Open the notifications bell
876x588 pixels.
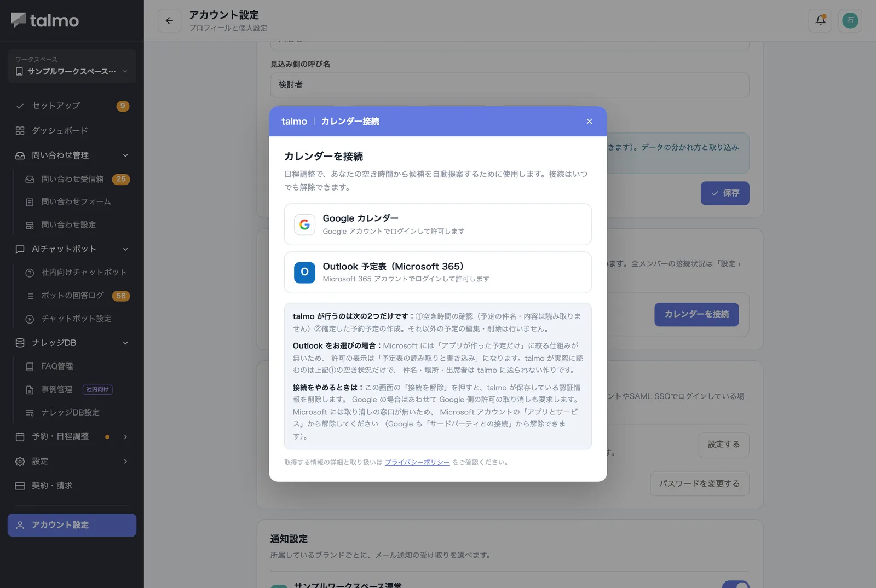click(820, 21)
